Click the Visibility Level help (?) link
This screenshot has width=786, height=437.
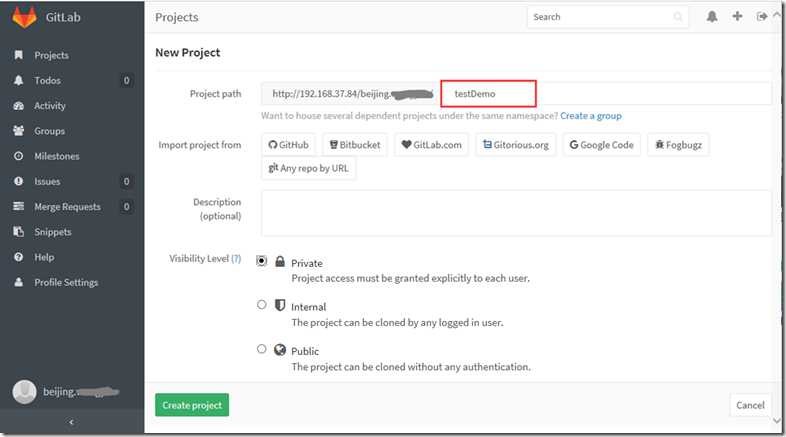click(x=236, y=259)
